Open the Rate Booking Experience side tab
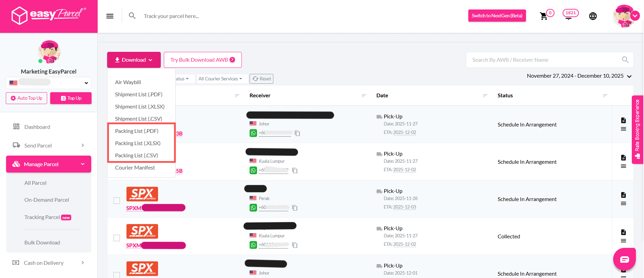Image resolution: width=644 pixels, height=278 pixels. 637,130
